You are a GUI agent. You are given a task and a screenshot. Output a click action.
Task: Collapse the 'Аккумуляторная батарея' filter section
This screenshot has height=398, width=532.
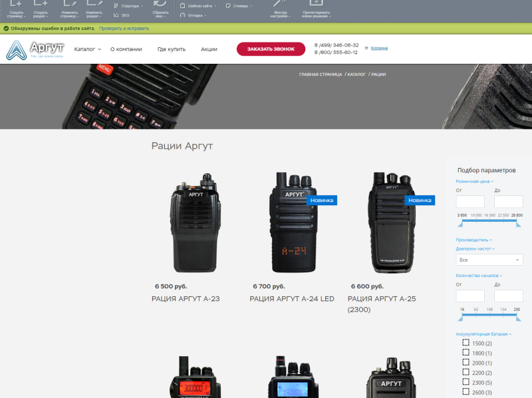[483, 334]
